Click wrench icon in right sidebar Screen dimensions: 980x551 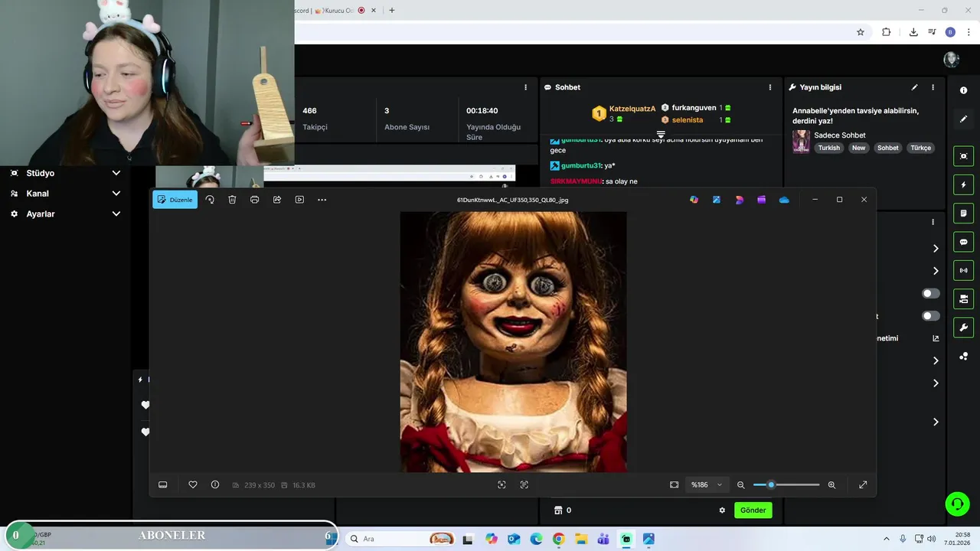[963, 328]
